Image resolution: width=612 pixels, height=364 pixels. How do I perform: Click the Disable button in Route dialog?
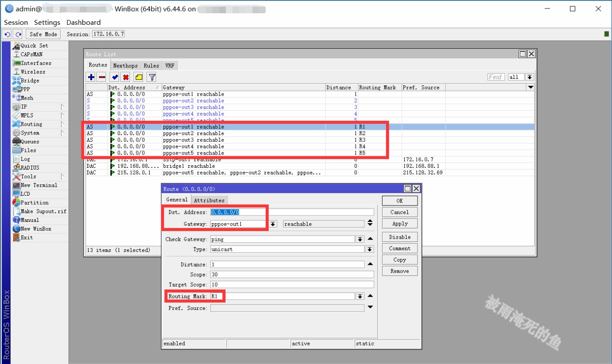tap(399, 237)
